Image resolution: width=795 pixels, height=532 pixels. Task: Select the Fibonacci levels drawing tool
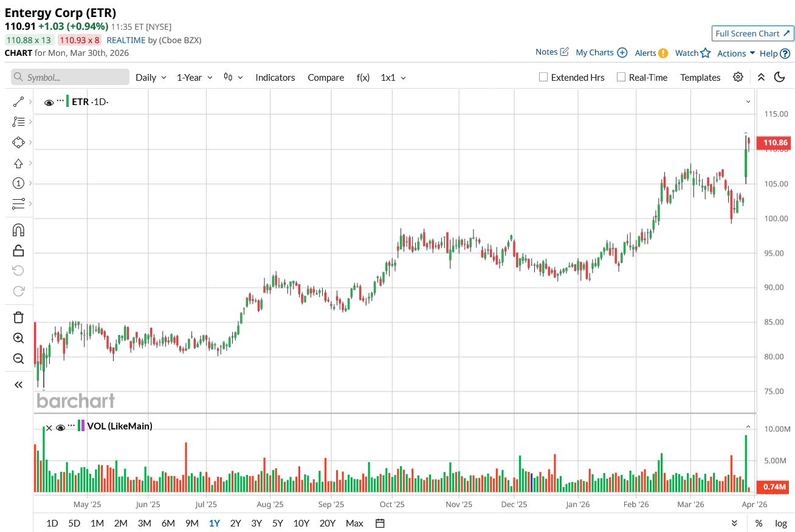pyautogui.click(x=18, y=122)
